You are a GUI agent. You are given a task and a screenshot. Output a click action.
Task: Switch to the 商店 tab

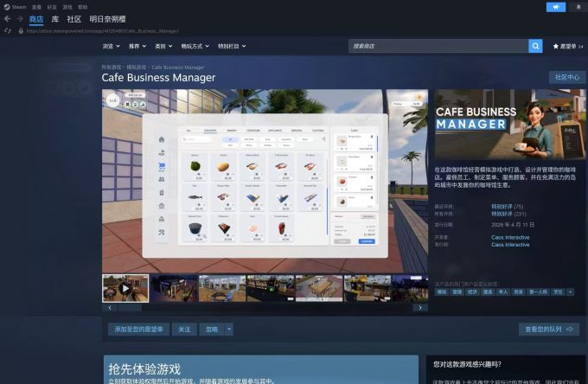point(36,19)
